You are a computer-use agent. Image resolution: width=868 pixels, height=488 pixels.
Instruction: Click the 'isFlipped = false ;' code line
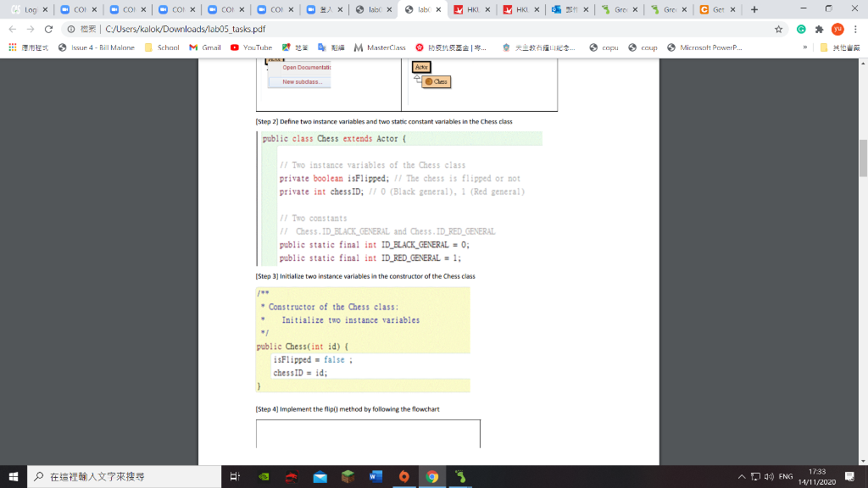[x=313, y=359]
